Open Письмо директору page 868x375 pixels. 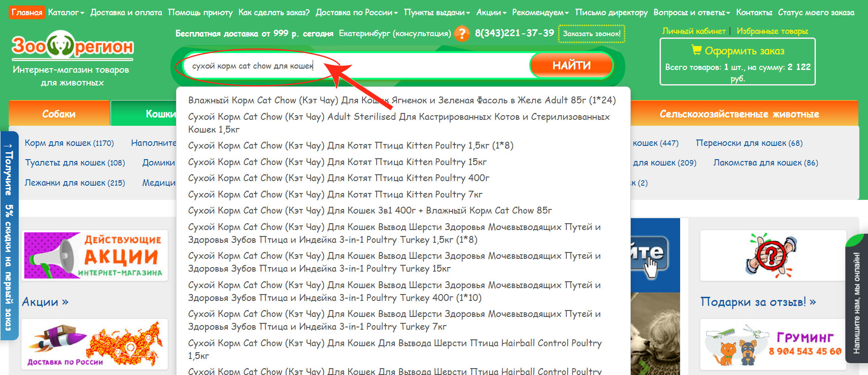click(611, 12)
